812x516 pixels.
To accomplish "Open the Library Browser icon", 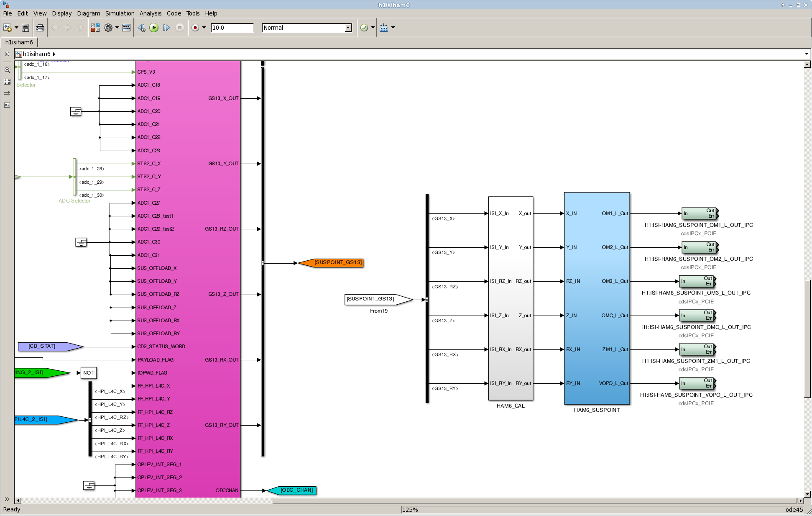I will tap(95, 28).
